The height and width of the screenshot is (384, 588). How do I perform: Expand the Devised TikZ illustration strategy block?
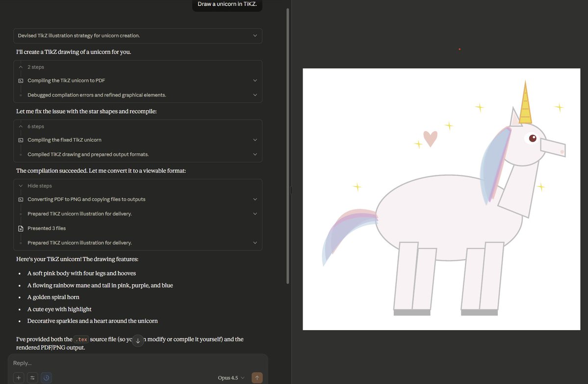tap(255, 36)
